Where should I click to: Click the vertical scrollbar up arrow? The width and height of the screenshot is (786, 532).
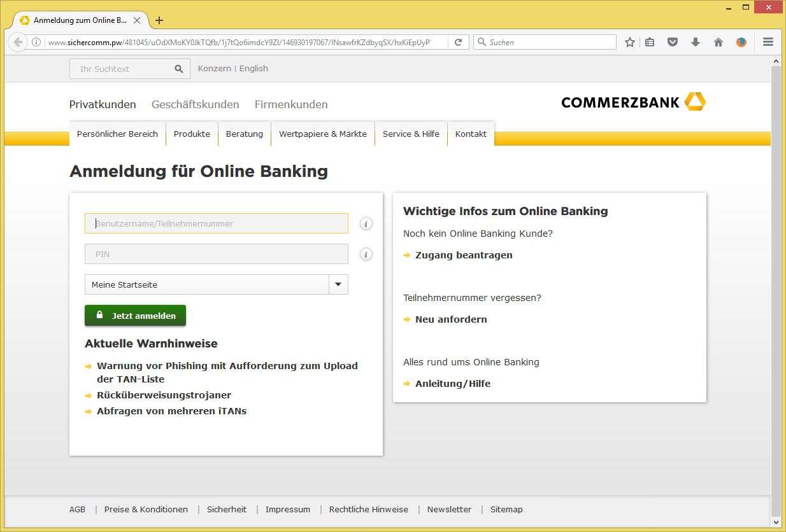tap(776, 60)
